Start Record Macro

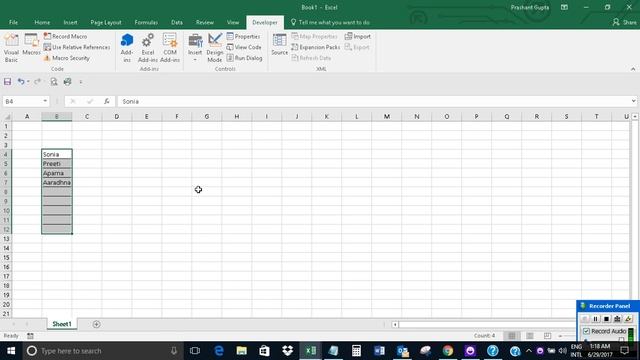click(x=65, y=36)
